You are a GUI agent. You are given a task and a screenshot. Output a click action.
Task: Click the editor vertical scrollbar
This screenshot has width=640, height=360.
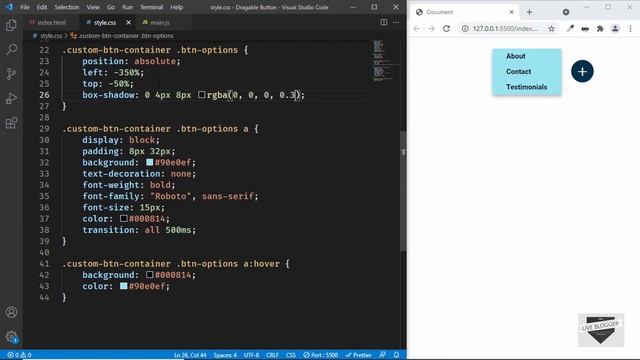point(403,191)
